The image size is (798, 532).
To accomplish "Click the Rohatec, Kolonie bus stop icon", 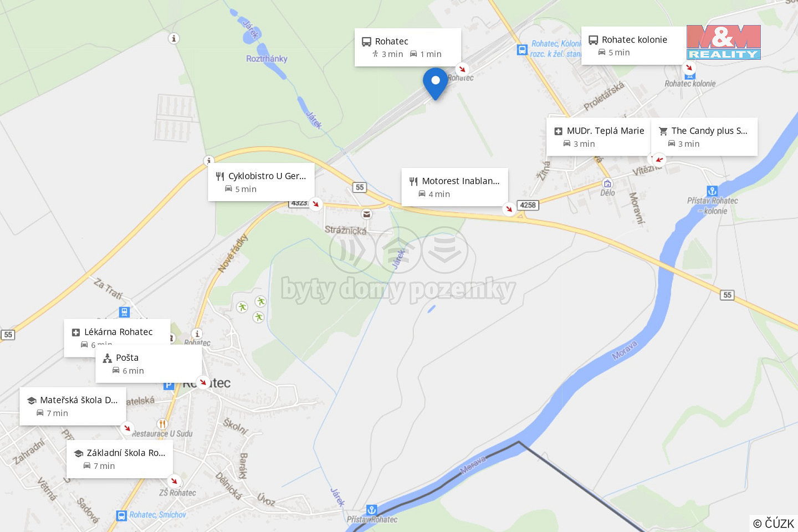I will coord(522,50).
